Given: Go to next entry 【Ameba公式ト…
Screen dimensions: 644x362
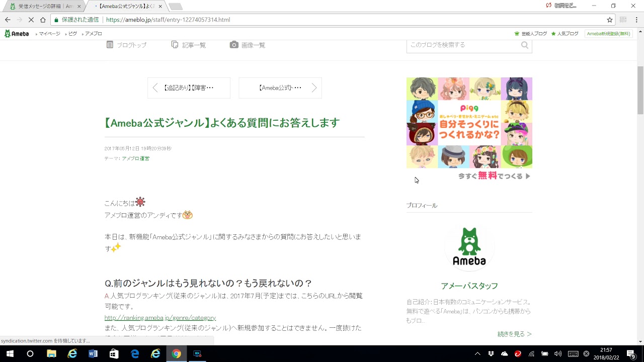Looking at the screenshot, I should point(280,88).
